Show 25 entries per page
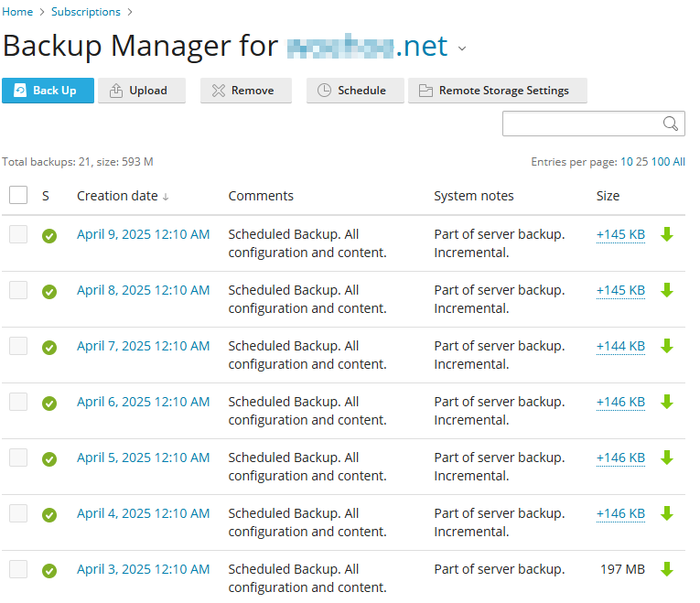 (x=641, y=162)
